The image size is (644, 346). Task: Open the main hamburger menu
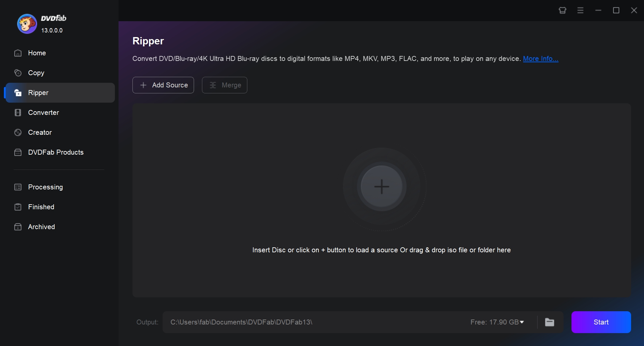click(580, 10)
